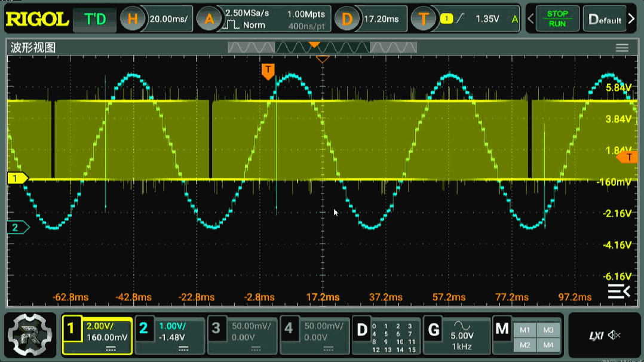Open trigger T icon menu
644x362 pixels.
click(423, 19)
